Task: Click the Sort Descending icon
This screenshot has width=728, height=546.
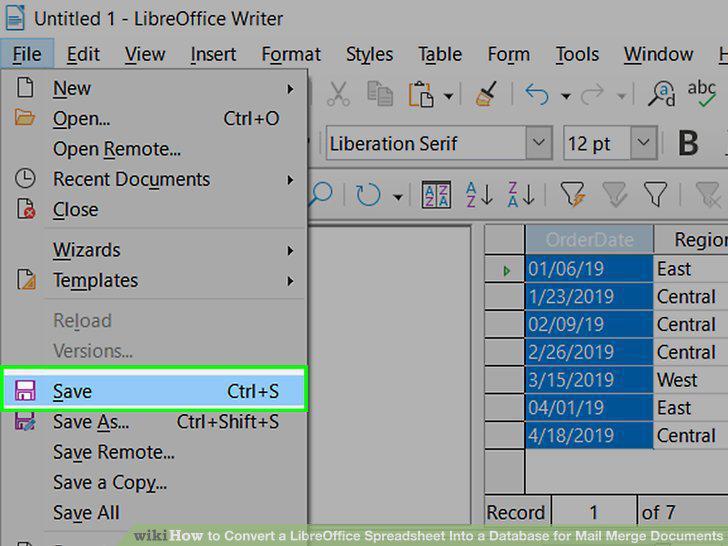Action: pos(521,195)
